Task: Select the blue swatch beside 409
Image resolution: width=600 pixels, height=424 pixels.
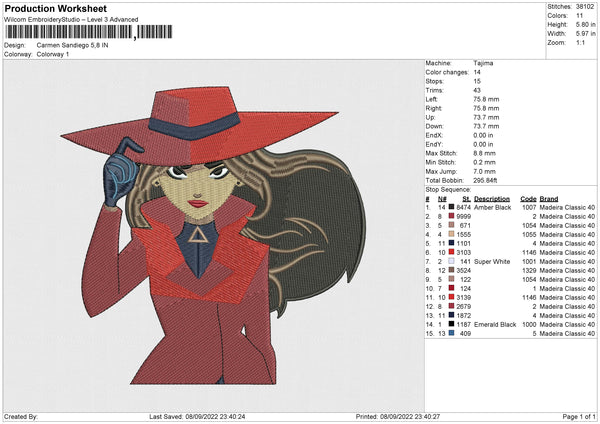Action: [x=452, y=333]
